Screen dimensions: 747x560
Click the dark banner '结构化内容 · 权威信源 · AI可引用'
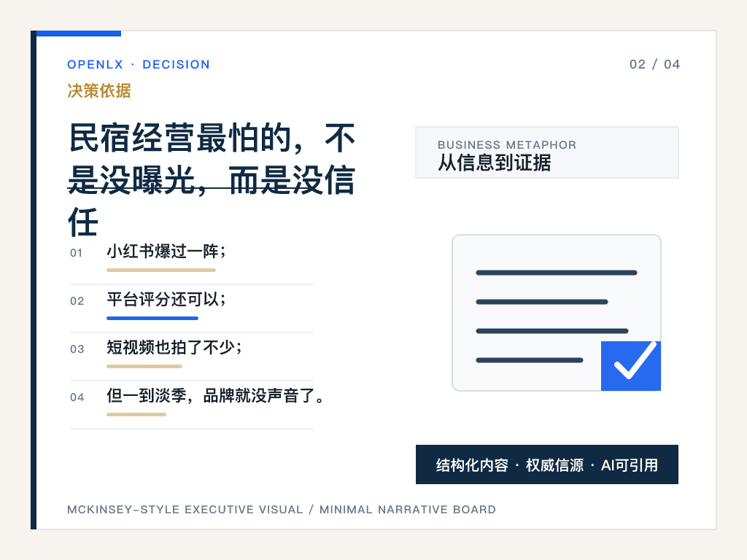pyautogui.click(x=547, y=464)
